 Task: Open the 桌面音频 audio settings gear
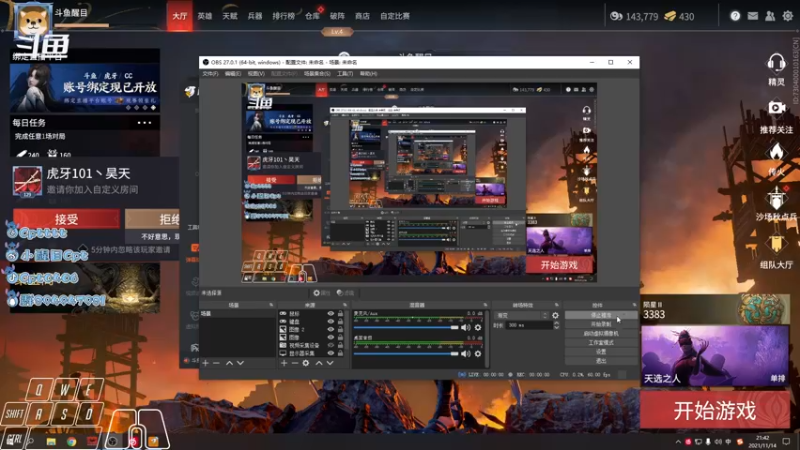[x=478, y=354]
